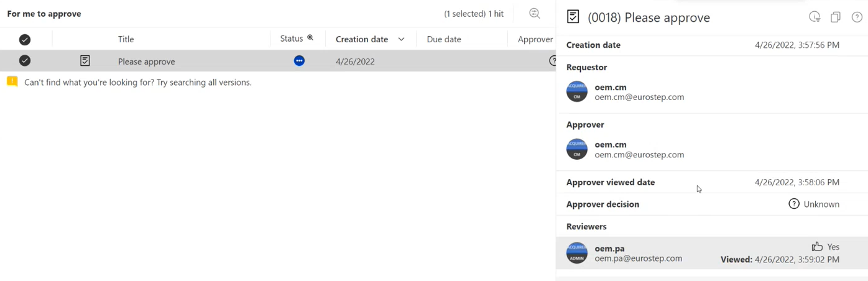Click the approval icon beside (0018) title
Image resolution: width=868 pixels, height=281 pixels.
click(573, 17)
